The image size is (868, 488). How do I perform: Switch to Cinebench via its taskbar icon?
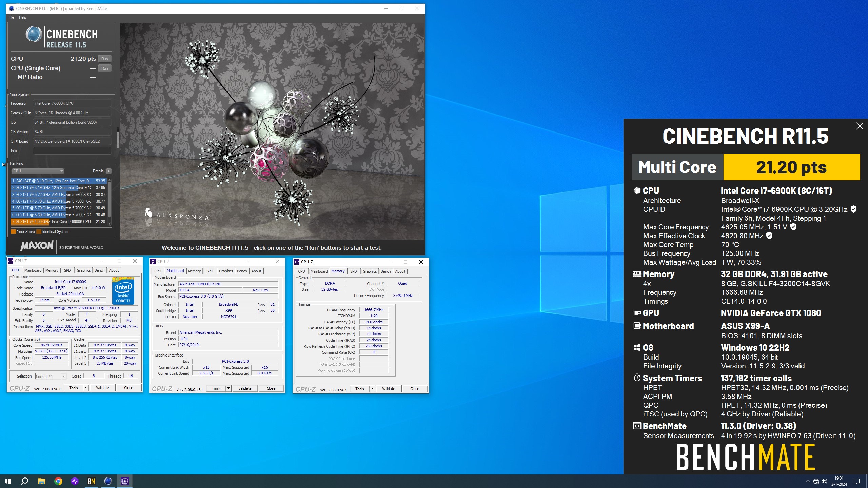pyautogui.click(x=108, y=481)
